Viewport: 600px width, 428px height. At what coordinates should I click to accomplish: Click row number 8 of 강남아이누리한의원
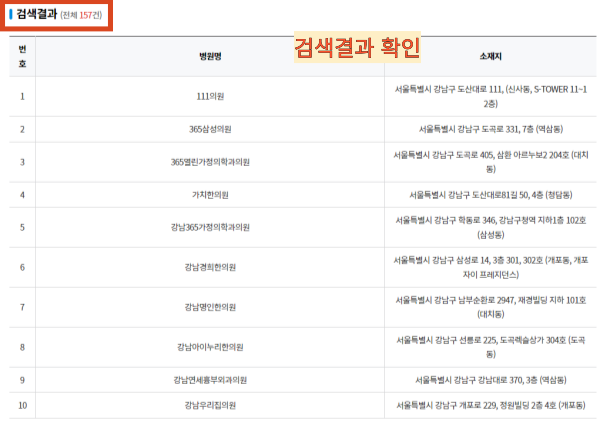coord(22,347)
